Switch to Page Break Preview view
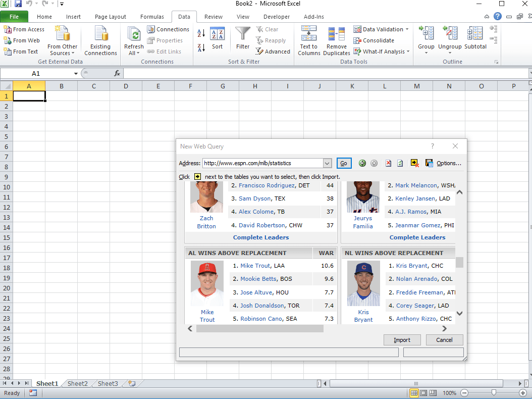 [433, 393]
